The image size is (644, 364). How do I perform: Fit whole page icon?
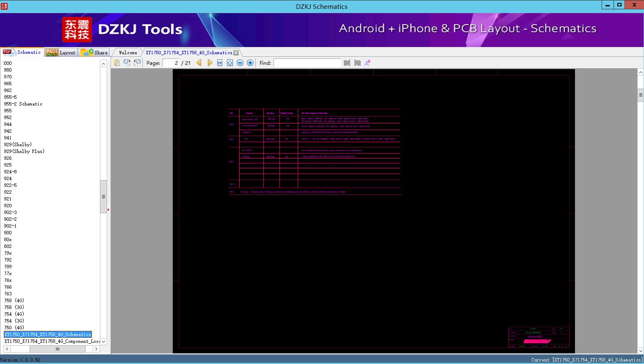(x=230, y=63)
